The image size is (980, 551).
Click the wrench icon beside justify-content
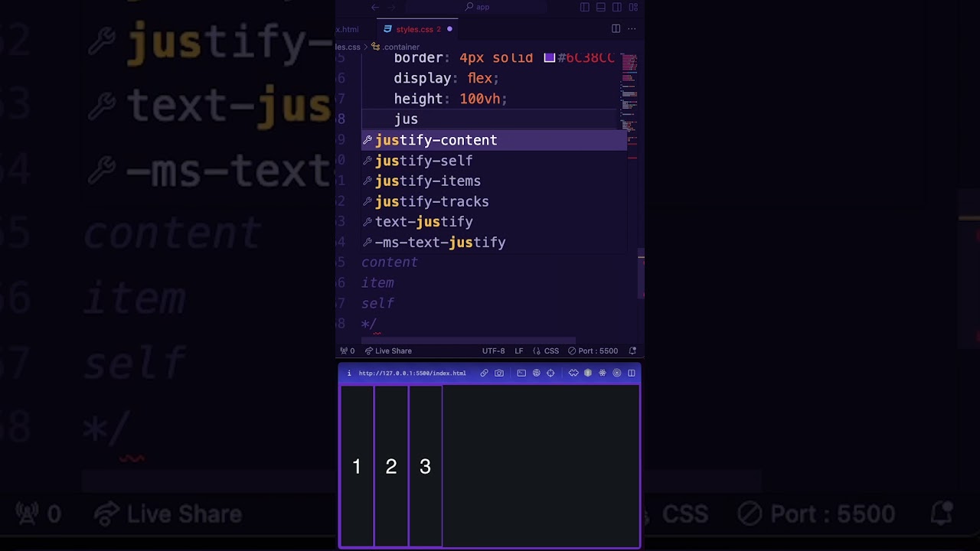coord(367,140)
